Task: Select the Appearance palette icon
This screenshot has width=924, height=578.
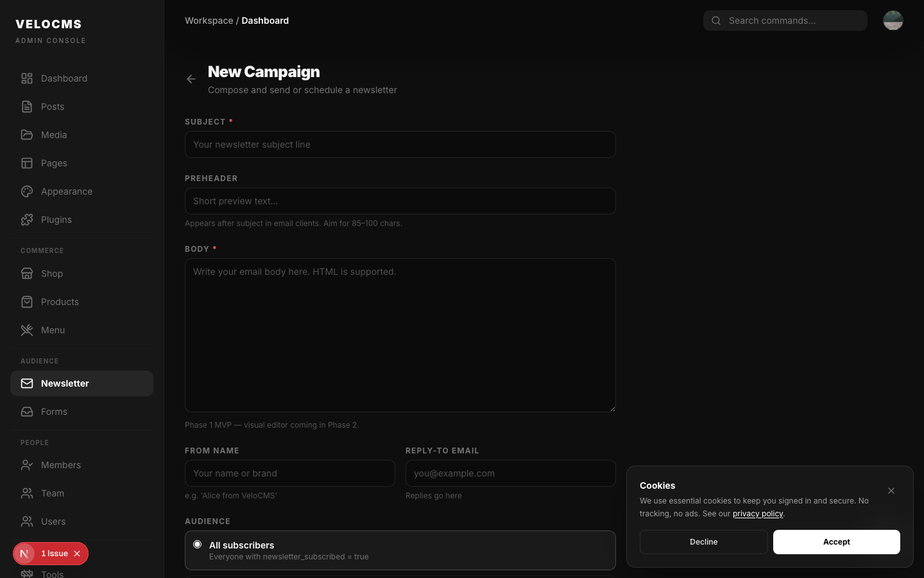Action: (26, 191)
